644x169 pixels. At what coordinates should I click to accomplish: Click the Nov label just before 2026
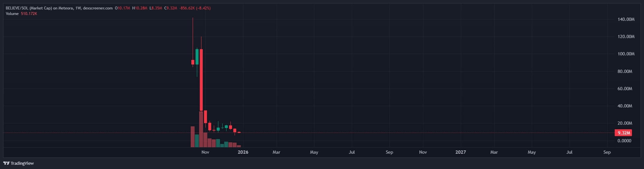click(x=205, y=152)
